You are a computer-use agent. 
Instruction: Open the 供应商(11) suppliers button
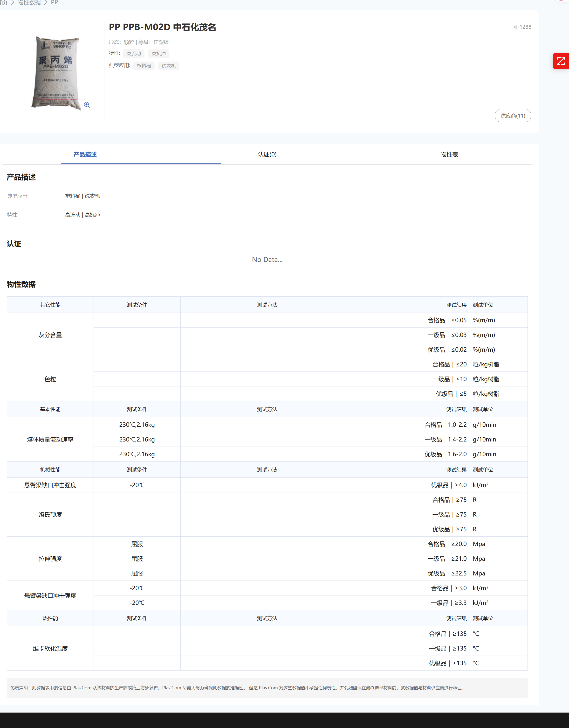[x=513, y=116]
